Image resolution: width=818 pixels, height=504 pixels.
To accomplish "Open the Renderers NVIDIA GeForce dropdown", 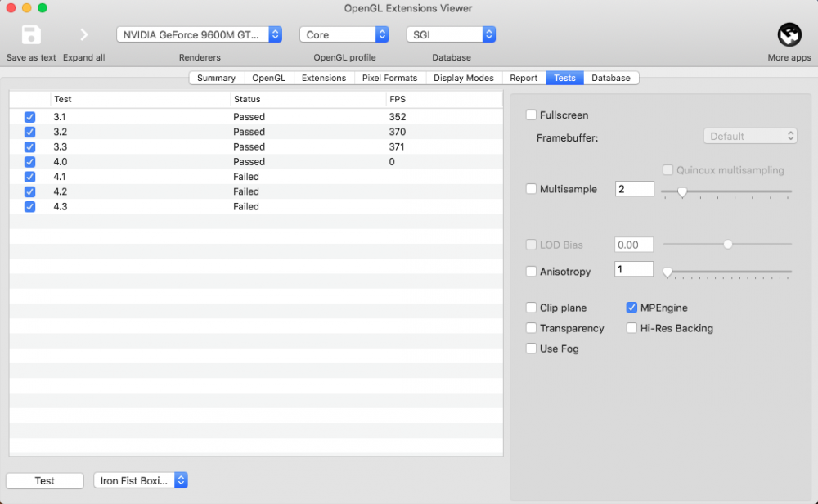I will [200, 35].
